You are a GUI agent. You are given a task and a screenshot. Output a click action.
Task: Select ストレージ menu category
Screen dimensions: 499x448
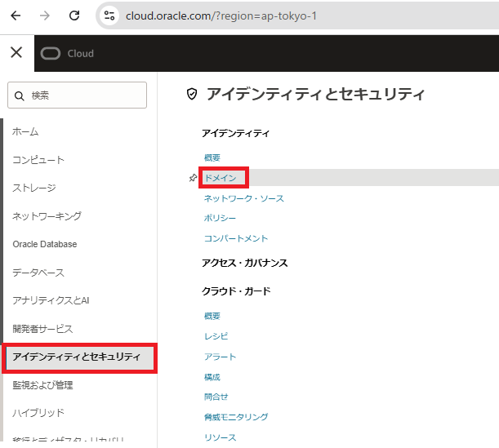tap(34, 188)
